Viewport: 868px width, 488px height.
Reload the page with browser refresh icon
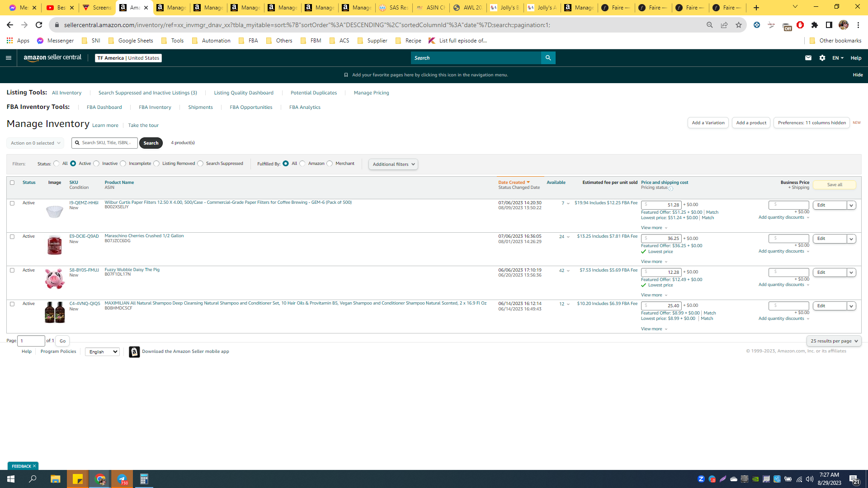[x=39, y=25]
